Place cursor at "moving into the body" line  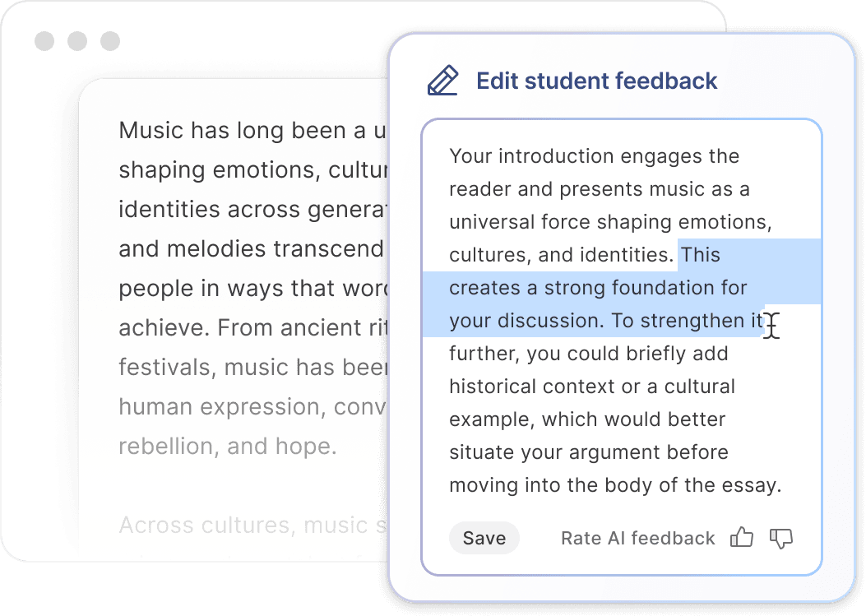[614, 485]
